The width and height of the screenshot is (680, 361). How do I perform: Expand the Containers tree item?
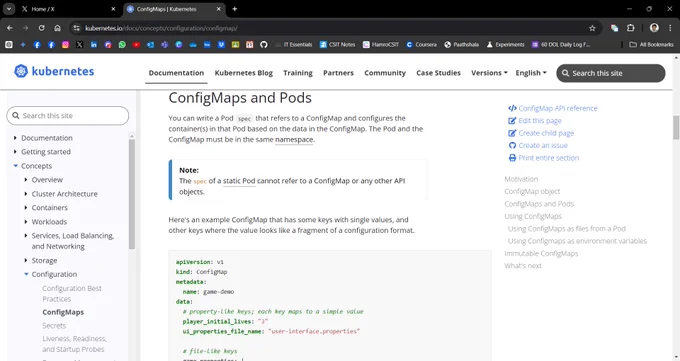(x=26, y=208)
